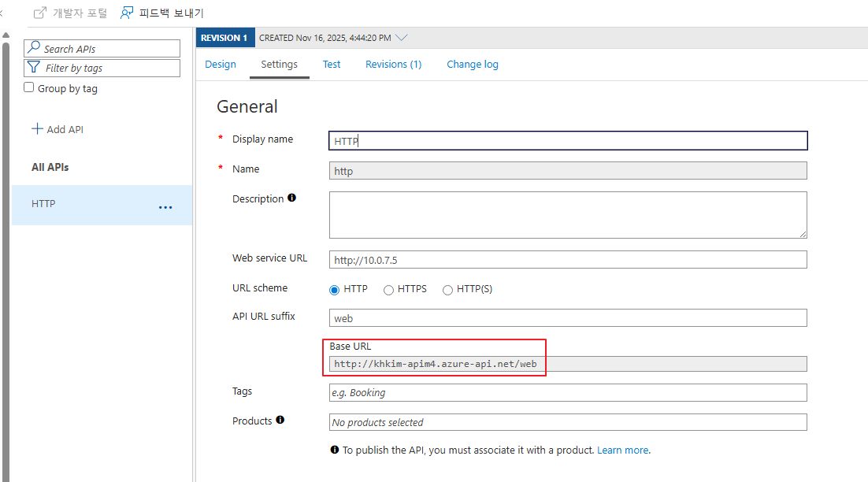The width and height of the screenshot is (868, 482).
Task: Focus the Filter by tags input
Action: [x=102, y=68]
